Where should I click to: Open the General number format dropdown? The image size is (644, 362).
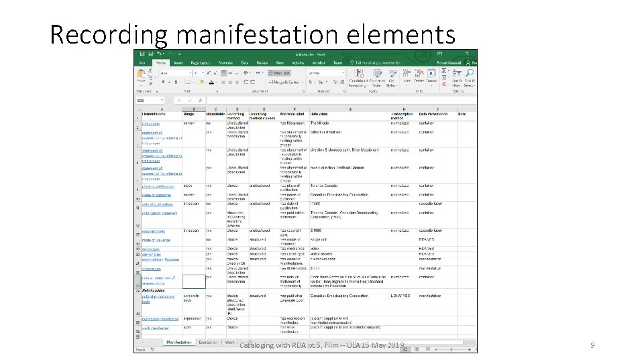[343, 73]
